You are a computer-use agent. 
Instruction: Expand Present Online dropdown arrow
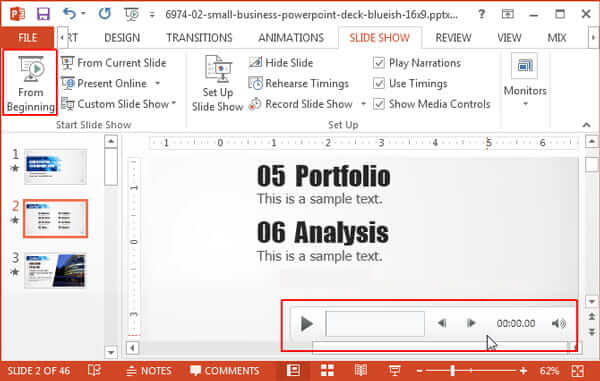click(158, 83)
